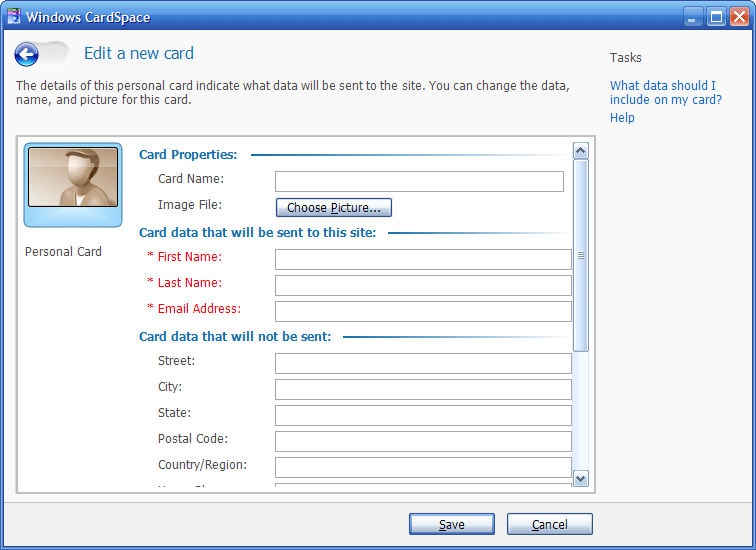Click 'Card data that will be sent to this site:'
756x550 pixels.
pyautogui.click(x=257, y=232)
